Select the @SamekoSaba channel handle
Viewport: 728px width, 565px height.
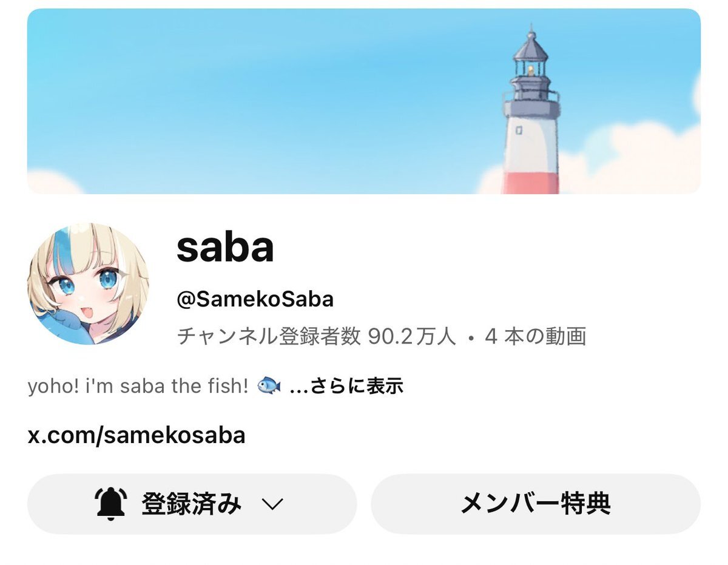click(255, 299)
